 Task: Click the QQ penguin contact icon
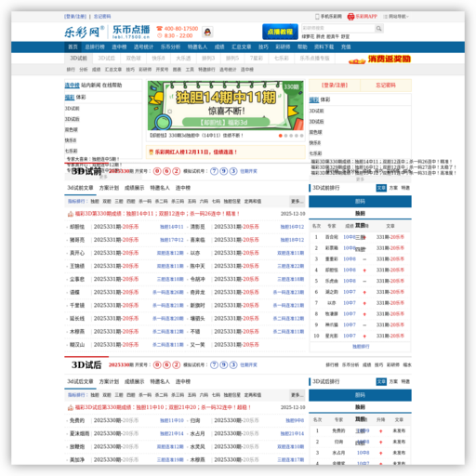pos(207,32)
